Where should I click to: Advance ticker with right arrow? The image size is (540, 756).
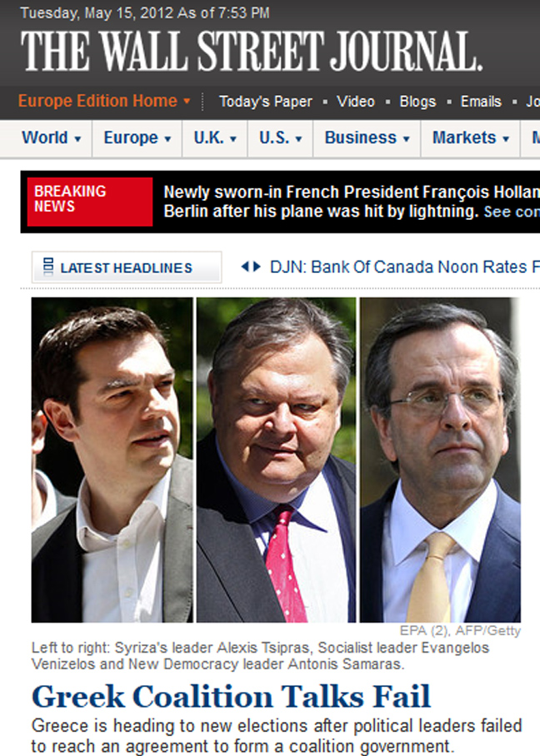(257, 266)
